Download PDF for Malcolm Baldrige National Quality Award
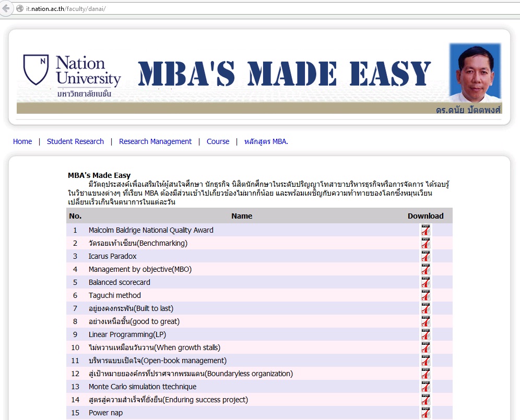 (426, 230)
